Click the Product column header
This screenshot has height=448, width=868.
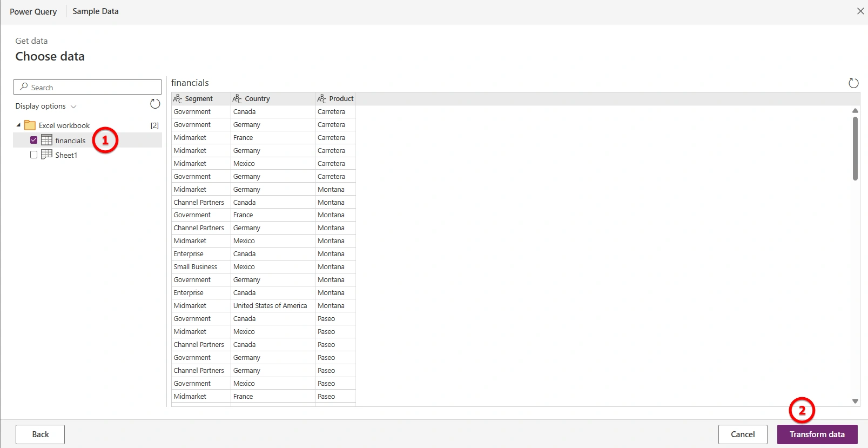coord(335,98)
